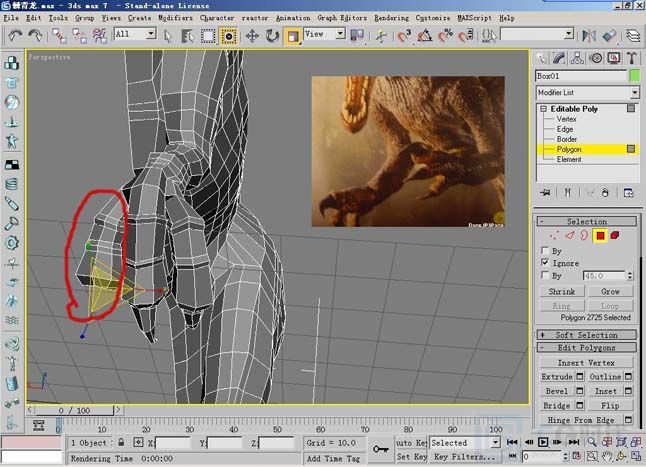The height and width of the screenshot is (467, 646).
Task: Open the Display command panel tab
Action: (614, 58)
